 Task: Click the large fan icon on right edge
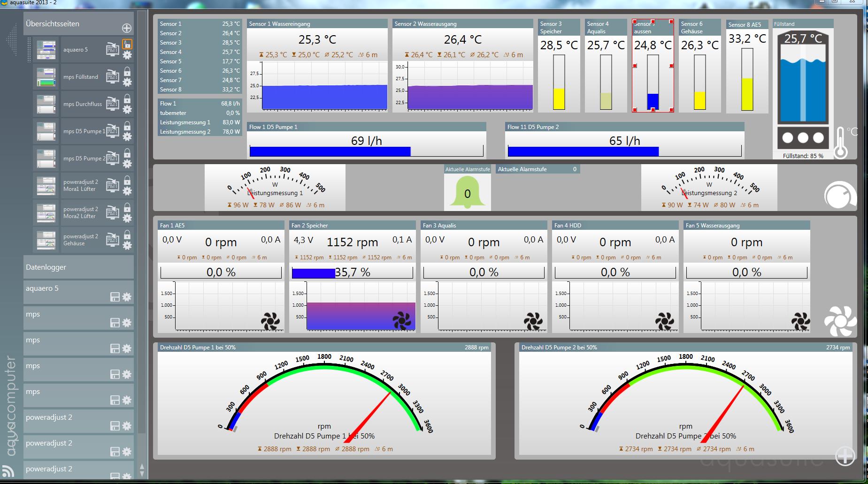tap(840, 321)
